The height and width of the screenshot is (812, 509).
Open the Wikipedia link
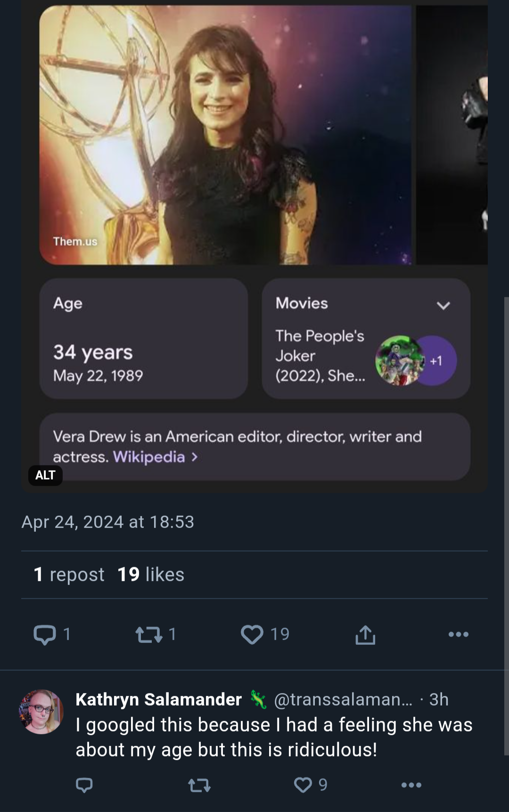click(149, 457)
